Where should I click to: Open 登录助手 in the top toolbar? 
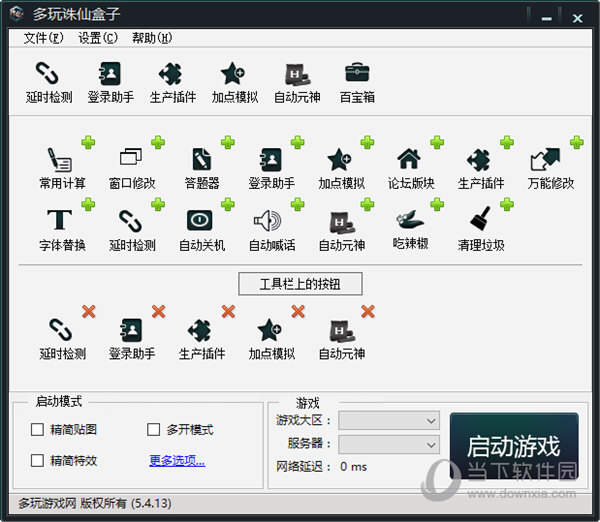pos(111,82)
